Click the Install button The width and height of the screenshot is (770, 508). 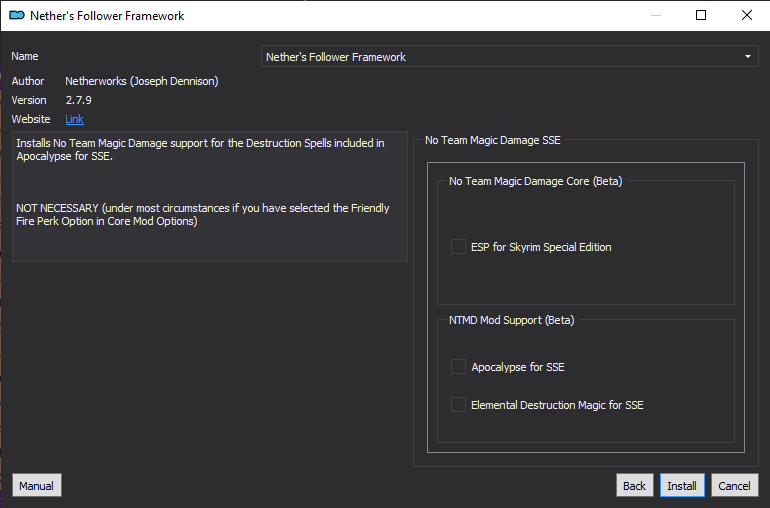(x=682, y=485)
